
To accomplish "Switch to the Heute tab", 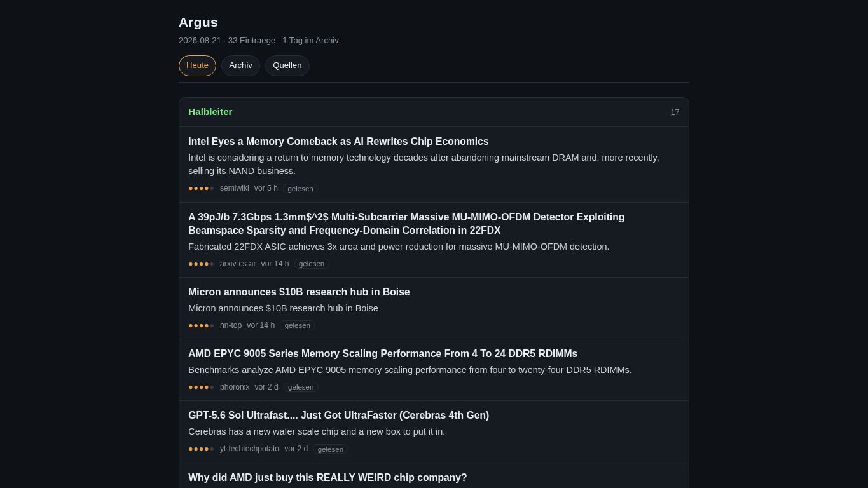I will [x=197, y=65].
